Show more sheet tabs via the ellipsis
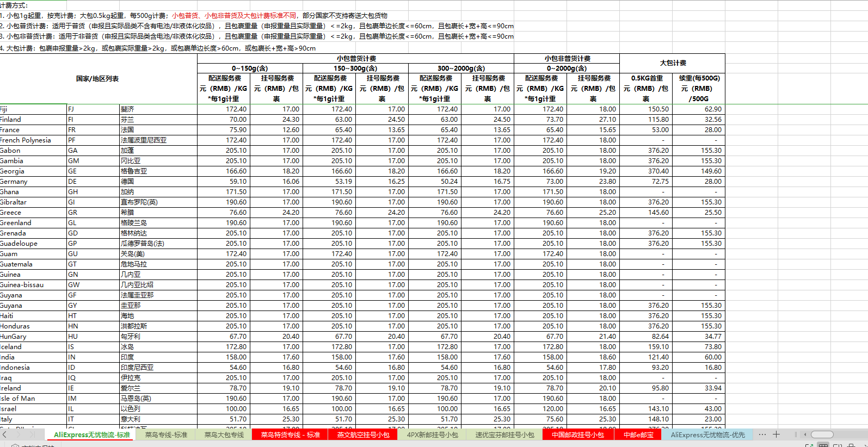This screenshot has height=447, width=868. click(x=762, y=434)
